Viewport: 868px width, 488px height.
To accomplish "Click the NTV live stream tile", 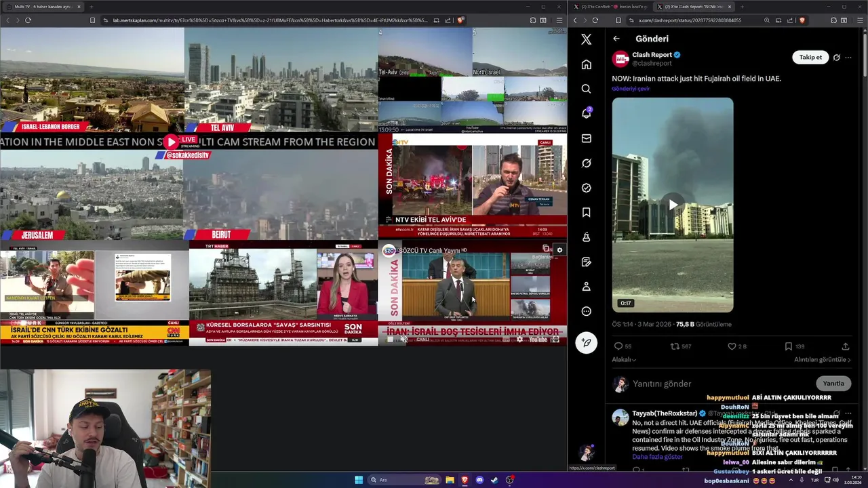I will (x=473, y=186).
